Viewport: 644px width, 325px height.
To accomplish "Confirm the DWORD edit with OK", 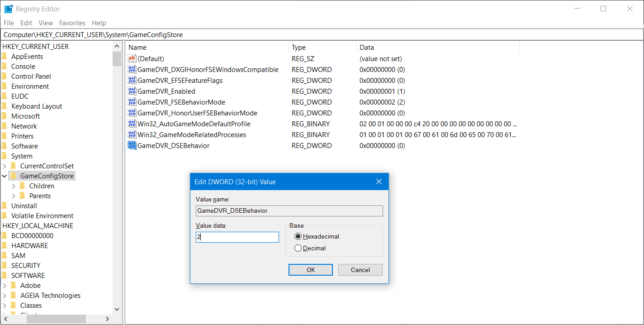I will (x=311, y=270).
